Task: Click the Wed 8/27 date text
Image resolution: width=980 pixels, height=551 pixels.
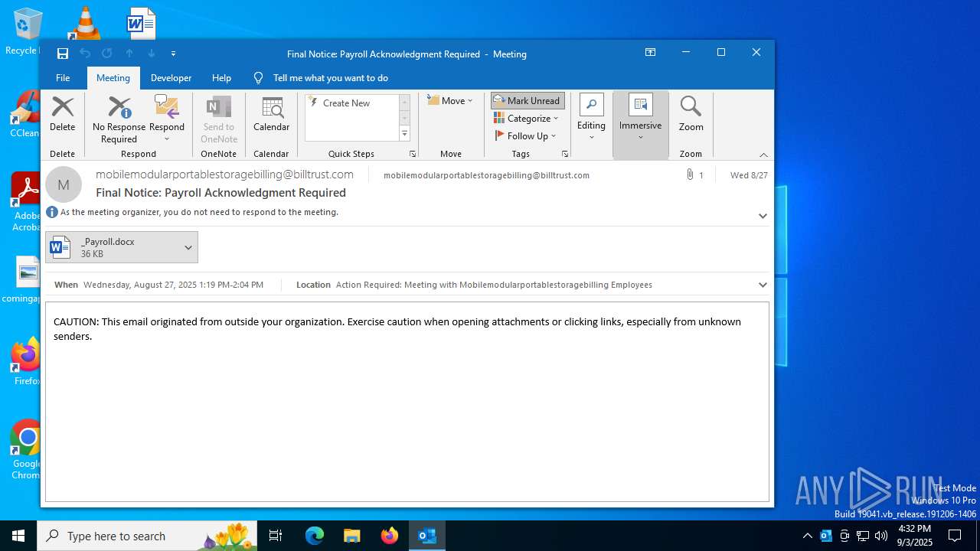Action: [749, 175]
